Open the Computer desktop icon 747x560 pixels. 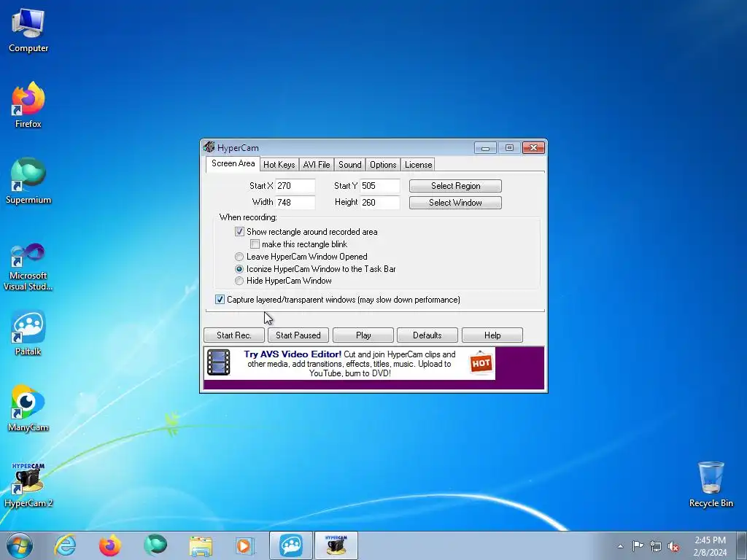point(28,30)
